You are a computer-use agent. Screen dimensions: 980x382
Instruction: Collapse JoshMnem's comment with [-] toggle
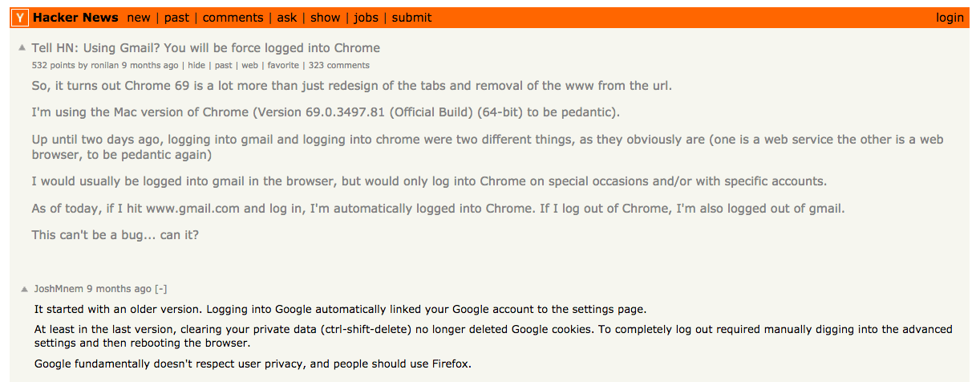pos(161,289)
